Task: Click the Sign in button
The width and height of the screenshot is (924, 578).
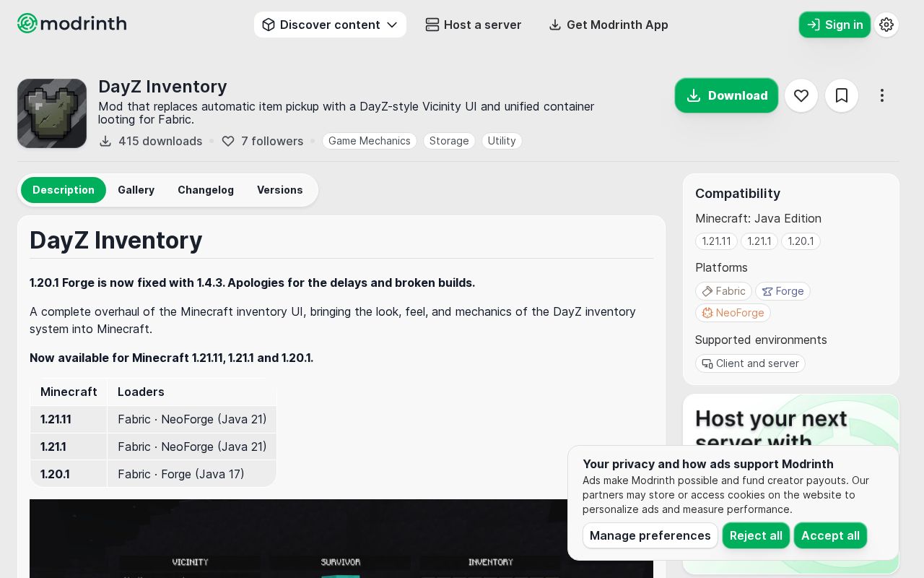Action: coord(834,25)
